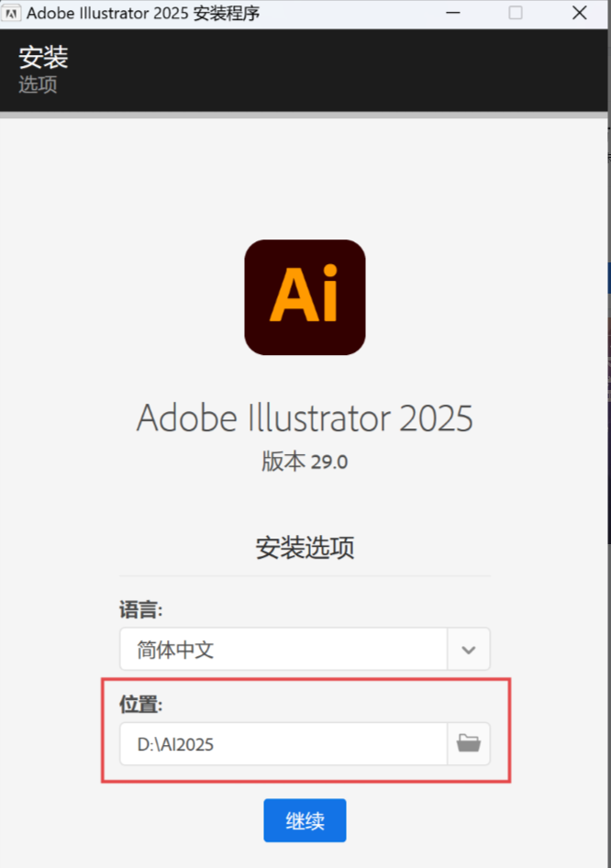Minimize the installer window

(454, 13)
